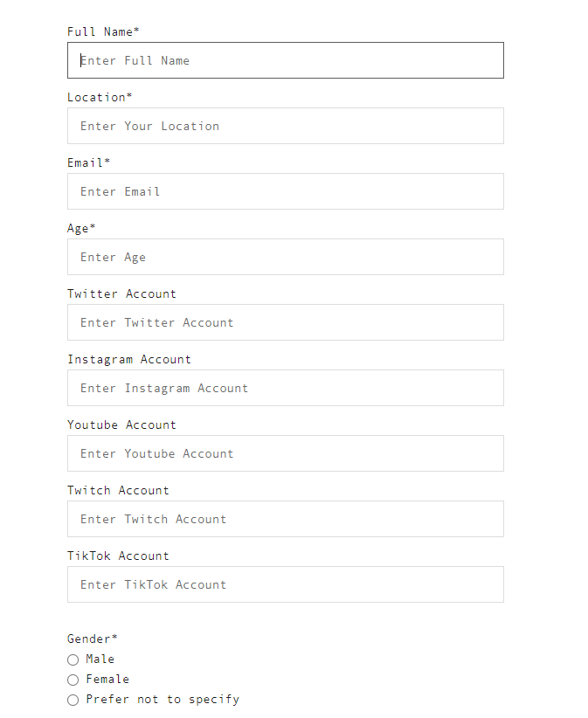This screenshot has height=718, width=588.
Task: Click the Twitter Account label above field
Action: (x=121, y=294)
